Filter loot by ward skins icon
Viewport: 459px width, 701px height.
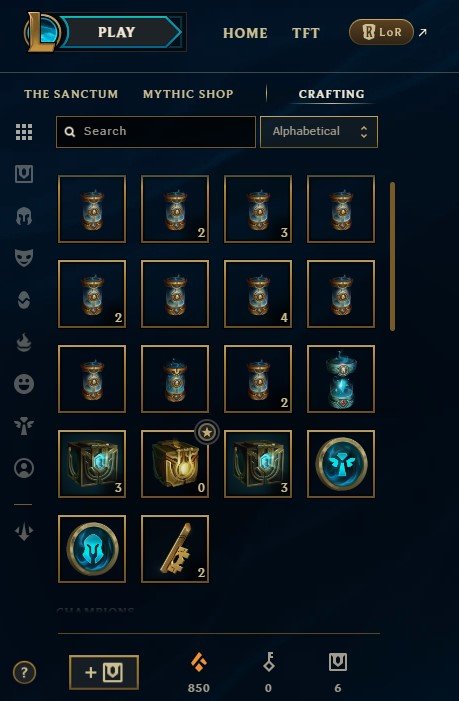pyautogui.click(x=24, y=426)
